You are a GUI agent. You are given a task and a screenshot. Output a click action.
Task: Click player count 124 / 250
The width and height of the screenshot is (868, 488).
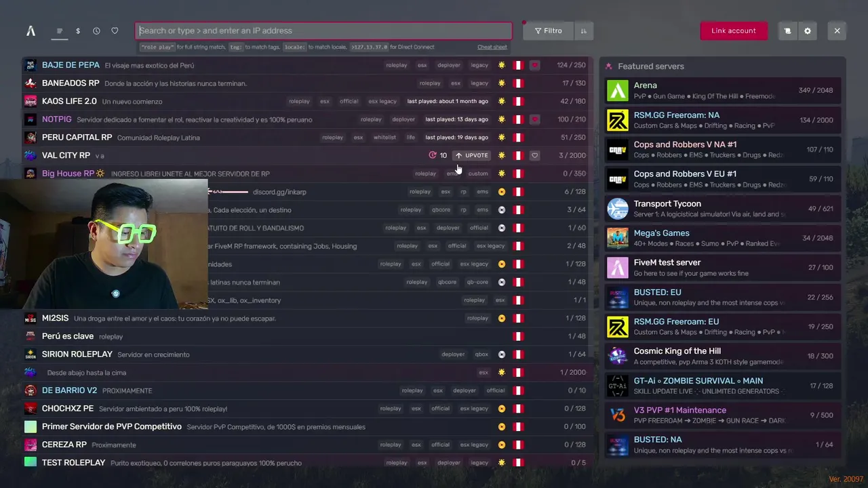click(571, 65)
